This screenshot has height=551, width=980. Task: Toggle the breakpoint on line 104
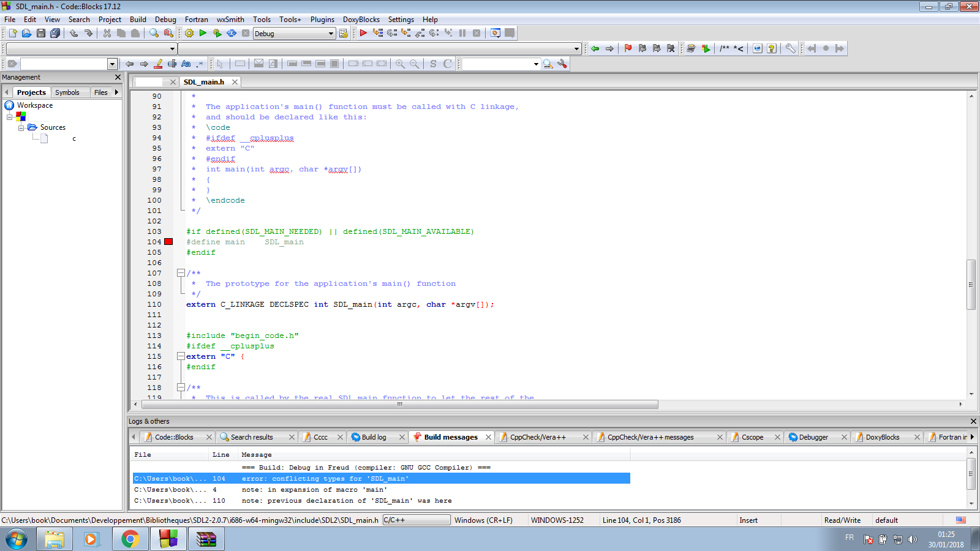point(168,242)
